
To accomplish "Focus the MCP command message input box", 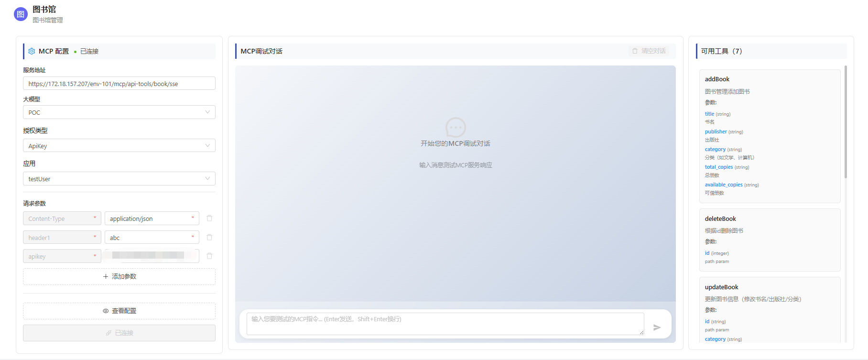I will click(445, 324).
